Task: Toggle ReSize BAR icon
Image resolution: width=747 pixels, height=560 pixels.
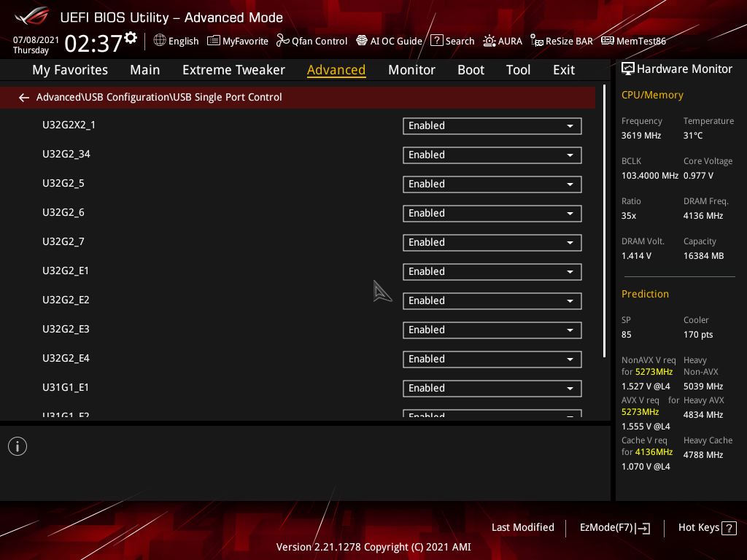Action: pos(537,41)
